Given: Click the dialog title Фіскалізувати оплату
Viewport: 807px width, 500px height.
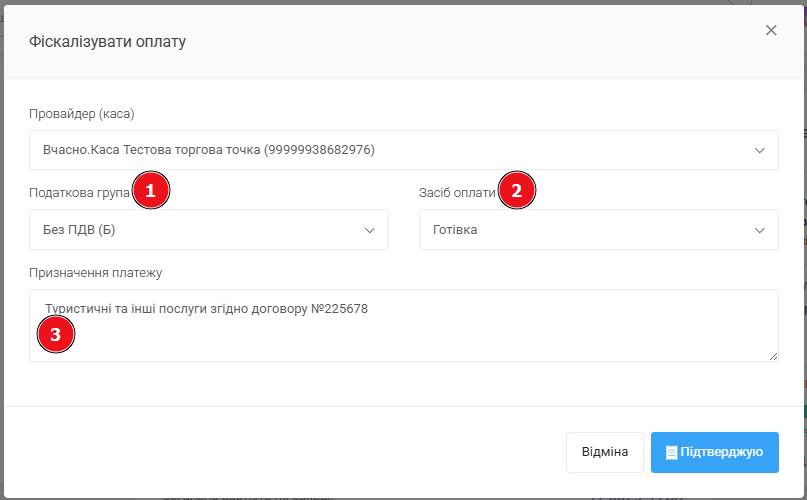Looking at the screenshot, I should pyautogui.click(x=107, y=41).
